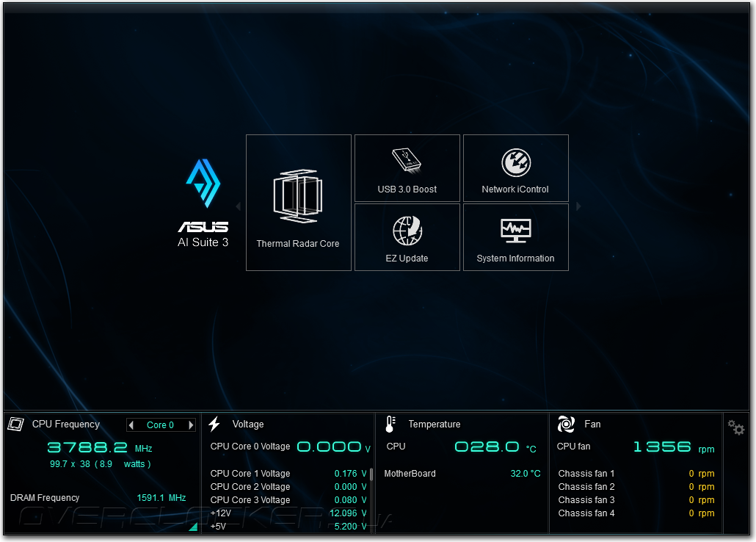Image resolution: width=756 pixels, height=542 pixels.
Task: Click the CPU fan label
Action: tap(573, 447)
